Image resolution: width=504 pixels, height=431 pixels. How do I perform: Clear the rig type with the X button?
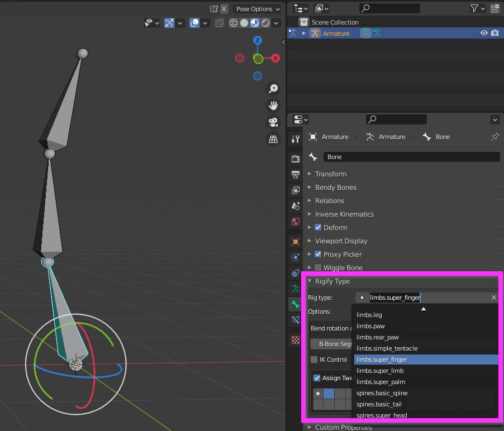493,298
